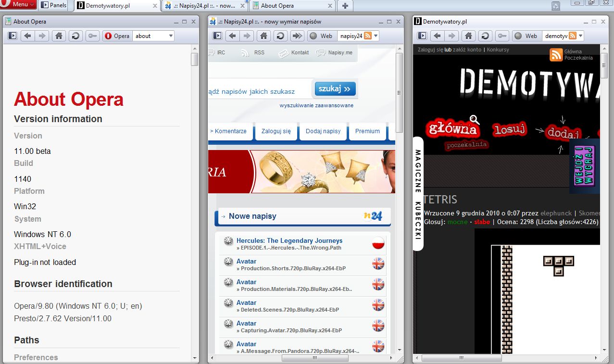Go back in the Demotywatory window
The image size is (614, 364).
pos(437,36)
